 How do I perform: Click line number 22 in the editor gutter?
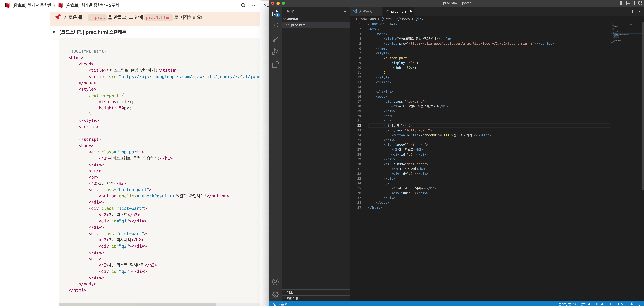pos(359,126)
